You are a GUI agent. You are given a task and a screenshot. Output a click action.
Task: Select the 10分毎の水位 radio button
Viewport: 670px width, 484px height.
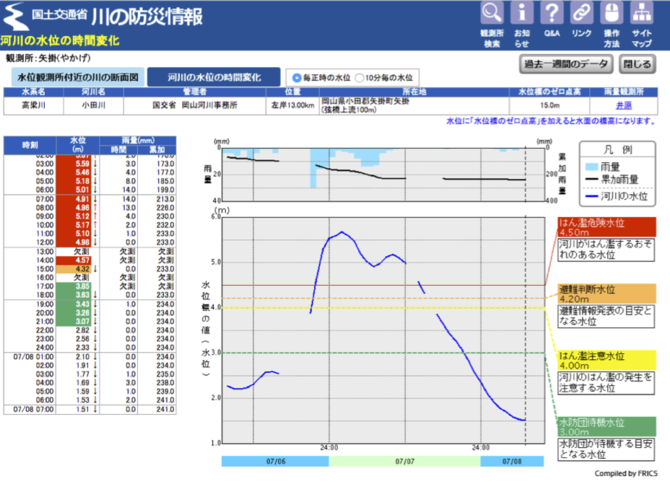pos(361,77)
